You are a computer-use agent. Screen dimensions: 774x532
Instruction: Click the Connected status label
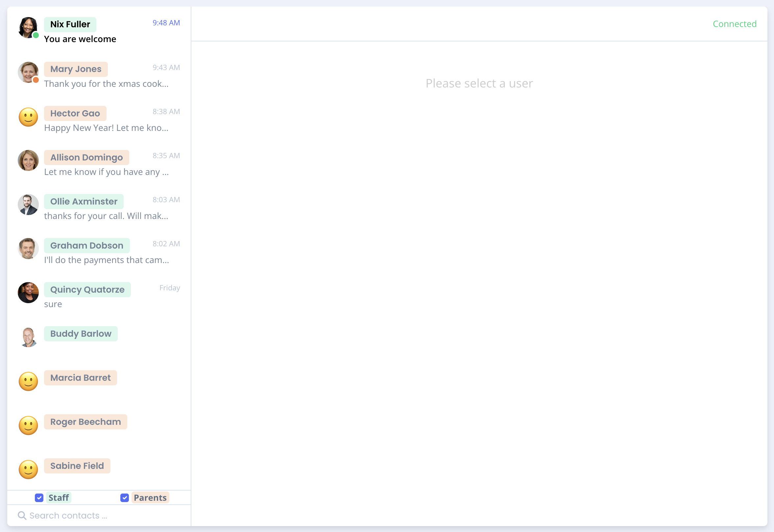[734, 24]
